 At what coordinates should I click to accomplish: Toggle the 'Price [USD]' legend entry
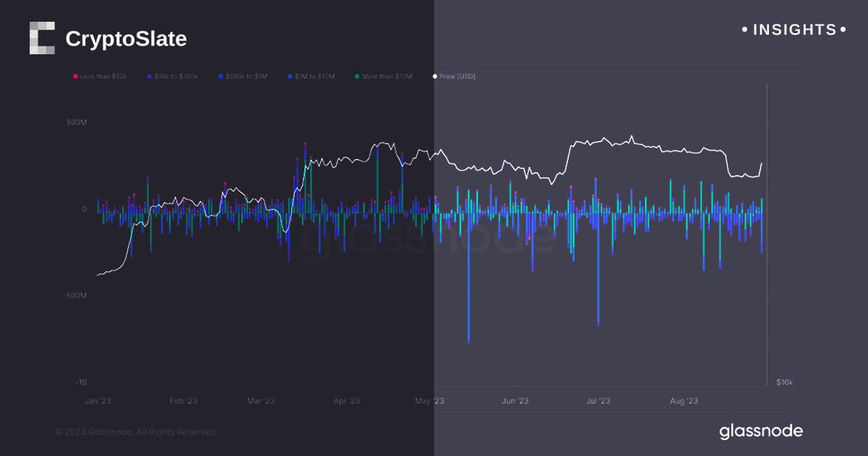point(457,76)
